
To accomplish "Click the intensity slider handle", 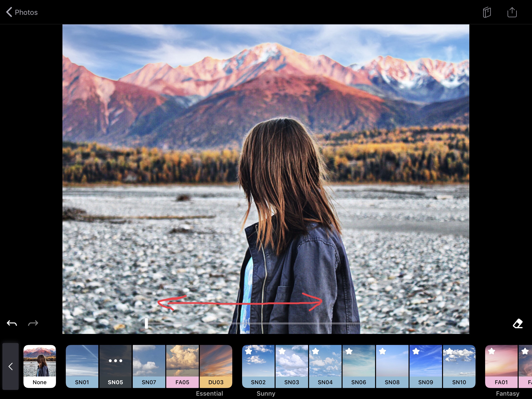I will 146,323.
